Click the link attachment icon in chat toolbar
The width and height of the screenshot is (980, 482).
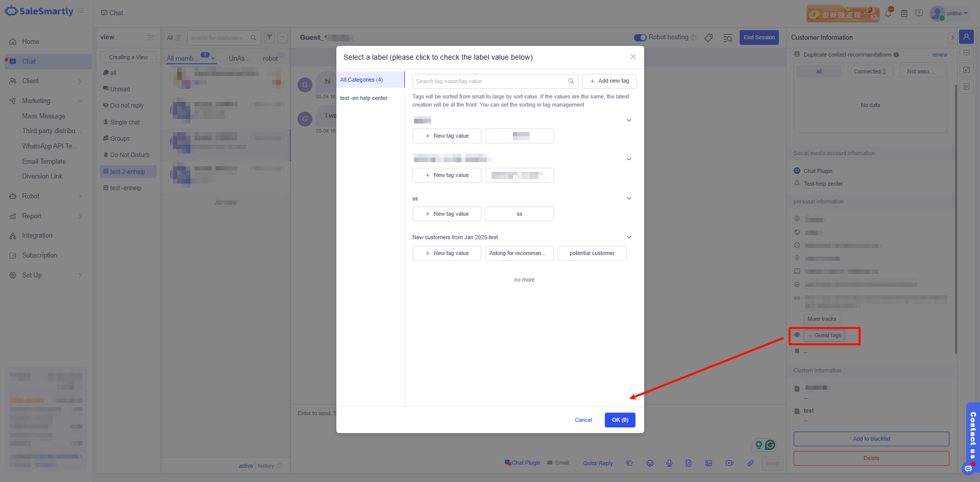click(x=750, y=463)
